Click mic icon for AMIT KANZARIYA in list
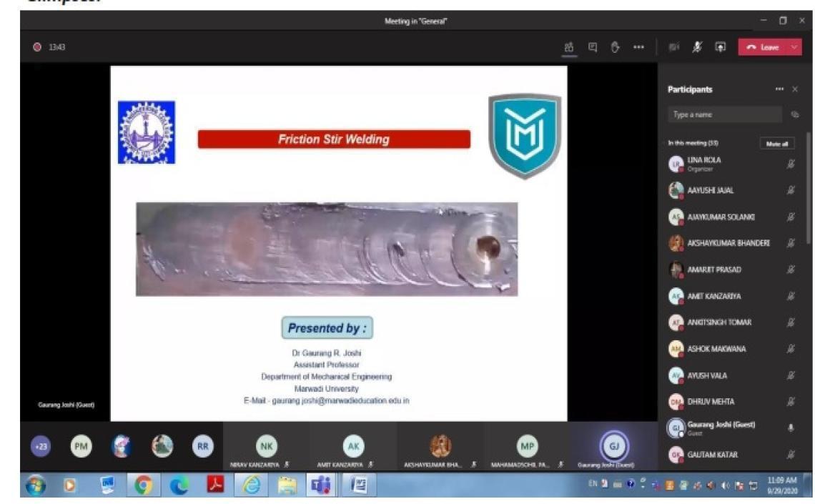Image resolution: width=815 pixels, height=504 pixels. 791,296
